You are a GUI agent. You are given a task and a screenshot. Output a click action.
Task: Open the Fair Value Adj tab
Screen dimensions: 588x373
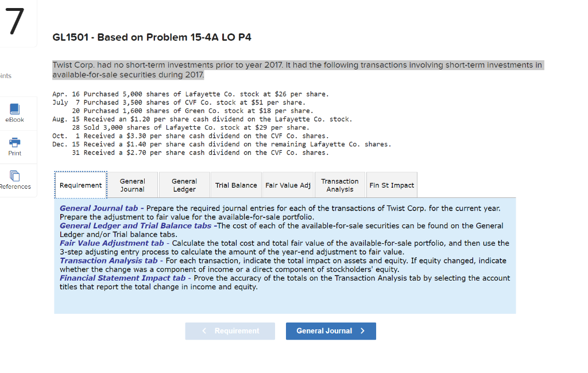pyautogui.click(x=288, y=185)
